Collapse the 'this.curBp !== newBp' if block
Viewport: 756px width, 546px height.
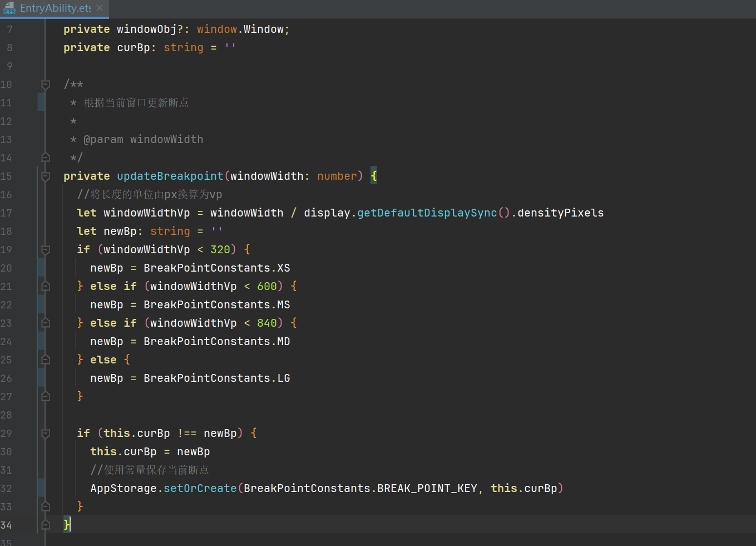[46, 434]
